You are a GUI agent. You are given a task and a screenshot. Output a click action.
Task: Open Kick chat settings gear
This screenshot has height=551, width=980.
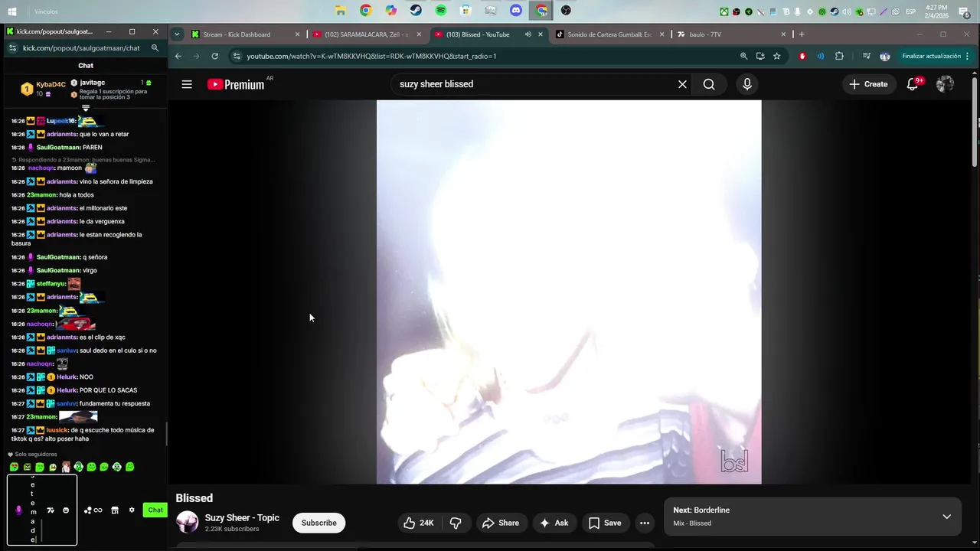point(132,510)
